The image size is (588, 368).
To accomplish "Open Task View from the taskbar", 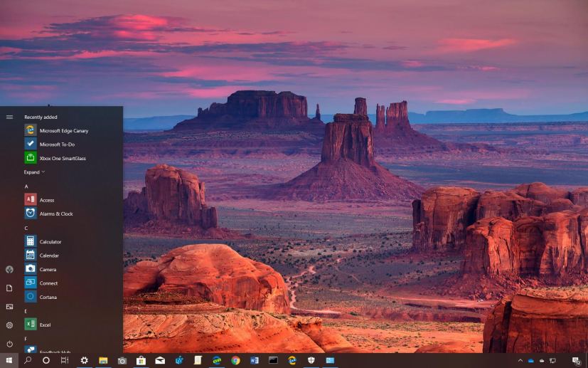I will [65, 360].
